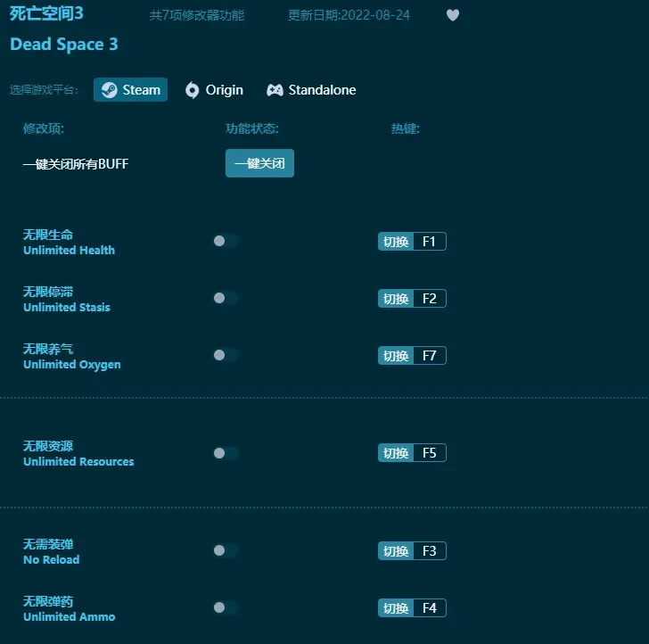Click the Unlimited Oxygen label
Screen dimensions: 649x644
tap(72, 365)
